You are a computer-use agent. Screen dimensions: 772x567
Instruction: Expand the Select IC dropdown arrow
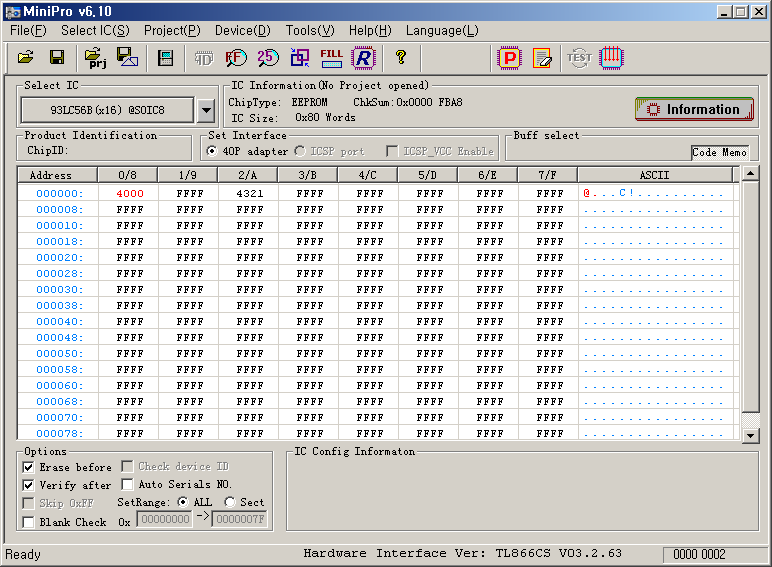click(x=207, y=110)
